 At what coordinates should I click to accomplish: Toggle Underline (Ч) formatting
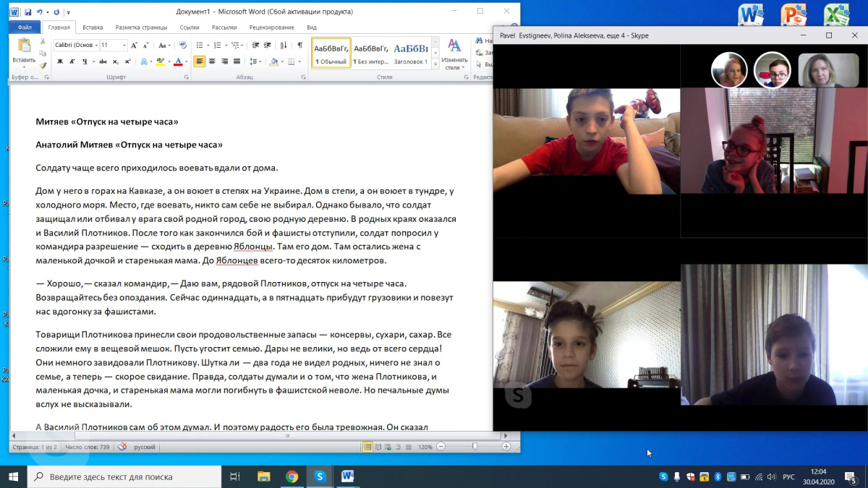pyautogui.click(x=85, y=61)
